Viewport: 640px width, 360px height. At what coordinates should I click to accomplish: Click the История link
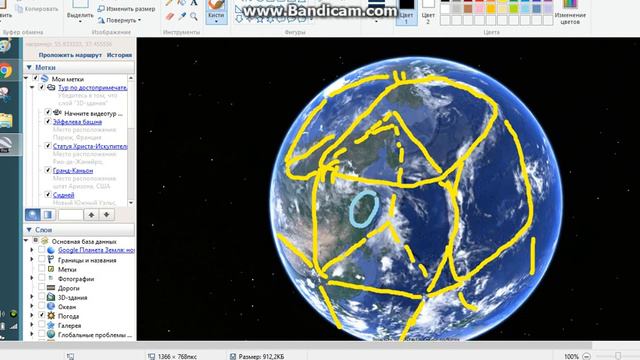[119, 55]
